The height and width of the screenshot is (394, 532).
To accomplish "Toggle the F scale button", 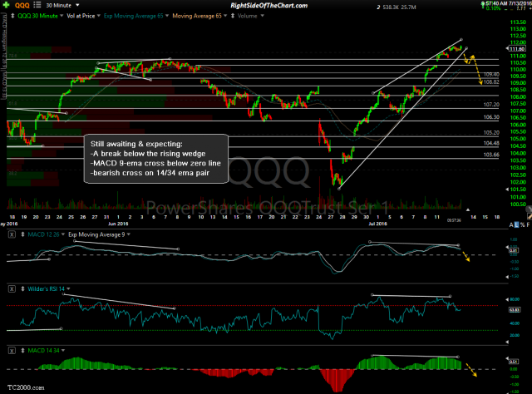I will [529, 225].
